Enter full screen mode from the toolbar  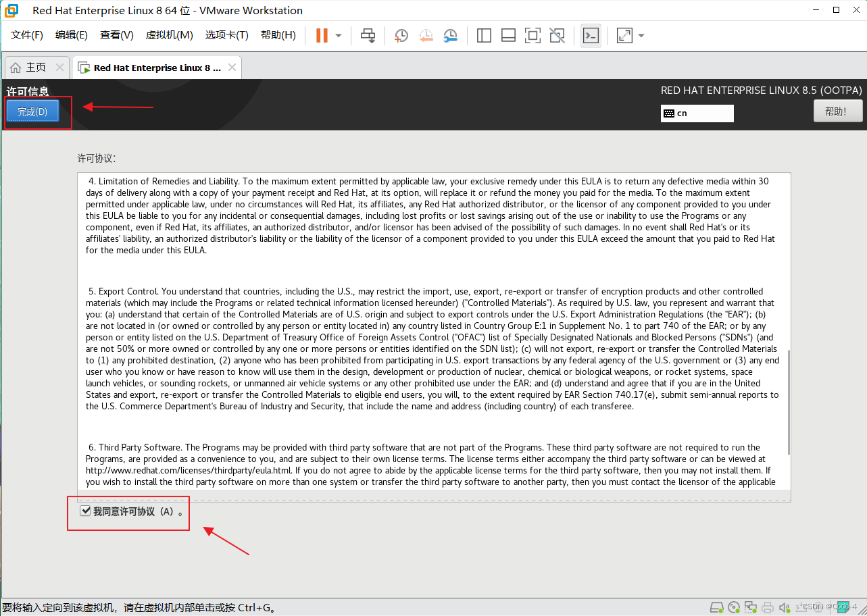tap(532, 35)
